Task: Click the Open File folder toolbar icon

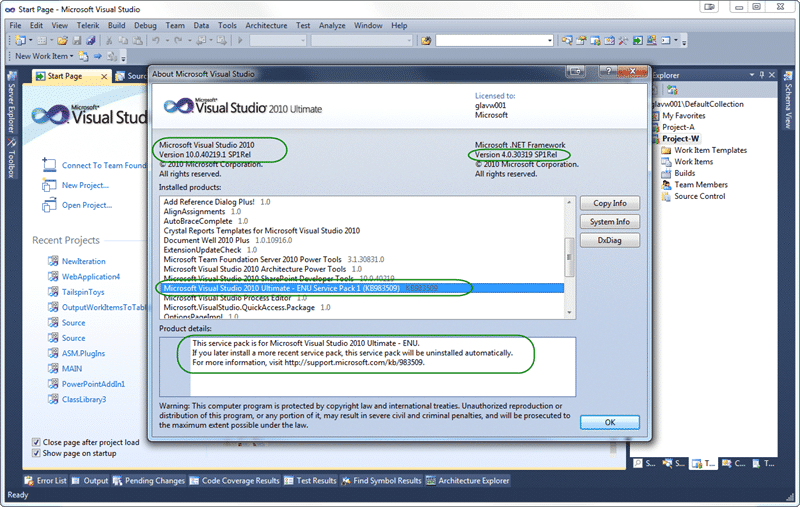Action: (x=62, y=40)
